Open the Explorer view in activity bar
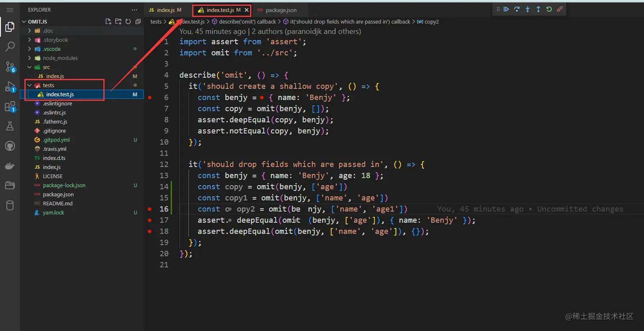Image resolution: width=644 pixels, height=331 pixels. pyautogui.click(x=10, y=27)
